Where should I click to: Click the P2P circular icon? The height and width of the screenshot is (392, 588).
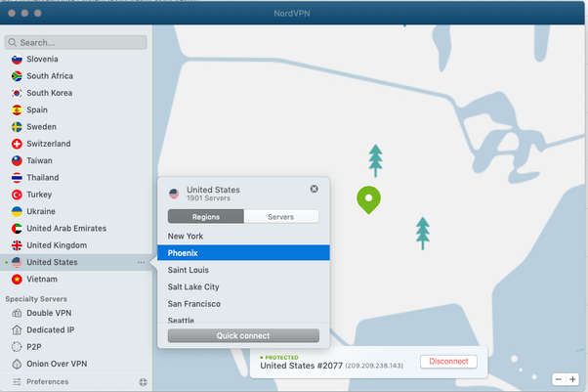tap(17, 347)
